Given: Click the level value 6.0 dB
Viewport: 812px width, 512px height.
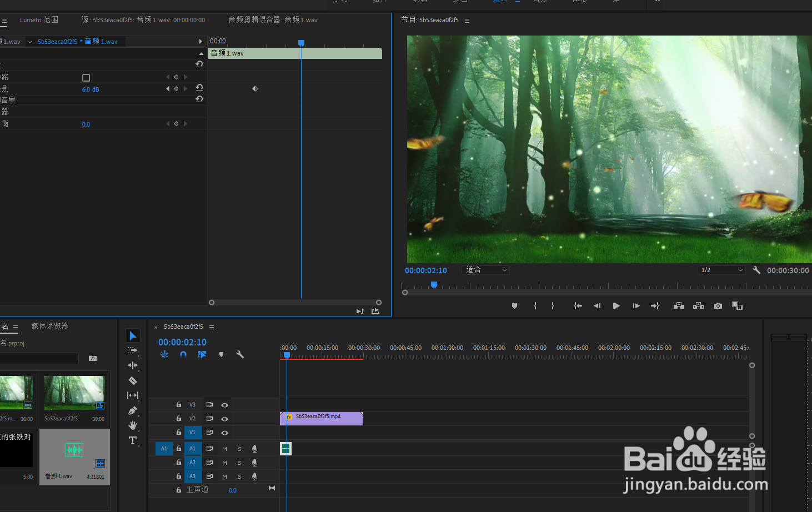Looking at the screenshot, I should pyautogui.click(x=91, y=89).
